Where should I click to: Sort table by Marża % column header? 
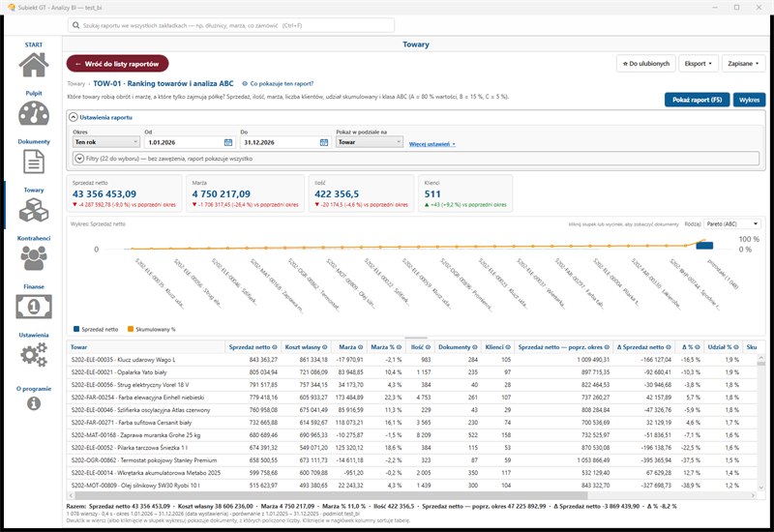click(385, 347)
